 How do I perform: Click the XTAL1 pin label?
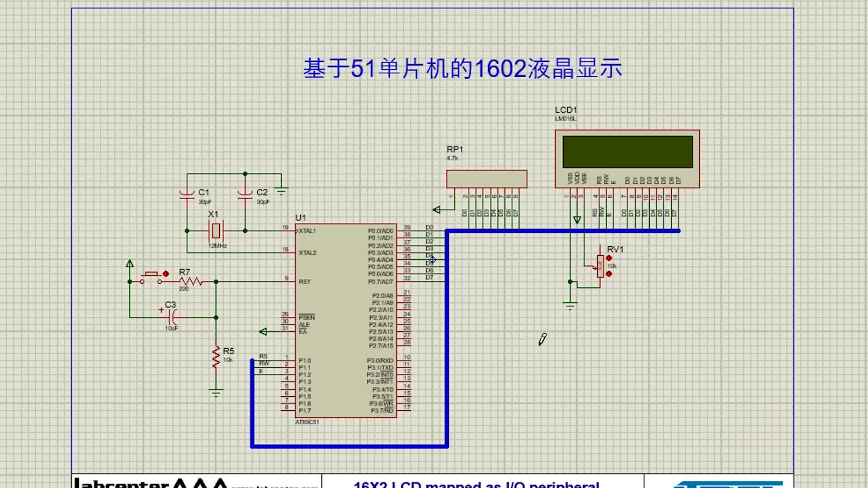pyautogui.click(x=307, y=231)
